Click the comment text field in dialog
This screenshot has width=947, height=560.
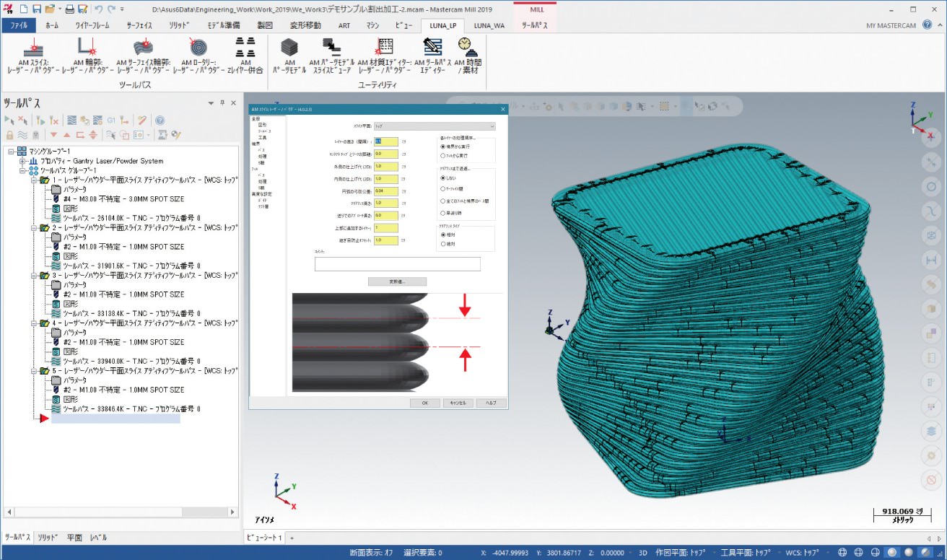(397, 264)
